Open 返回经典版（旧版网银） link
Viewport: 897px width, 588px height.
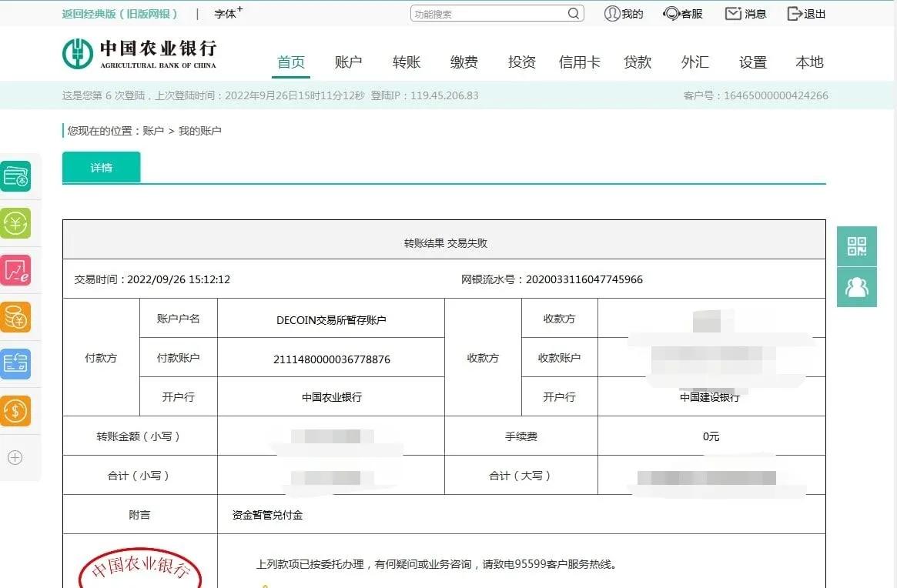coord(119,13)
